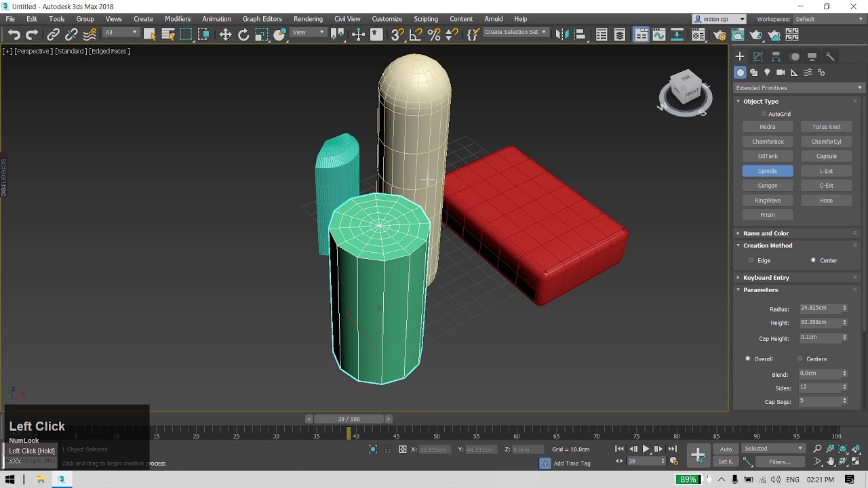Toggle the Set K. key button
The width and height of the screenshot is (868, 488).
click(726, 462)
